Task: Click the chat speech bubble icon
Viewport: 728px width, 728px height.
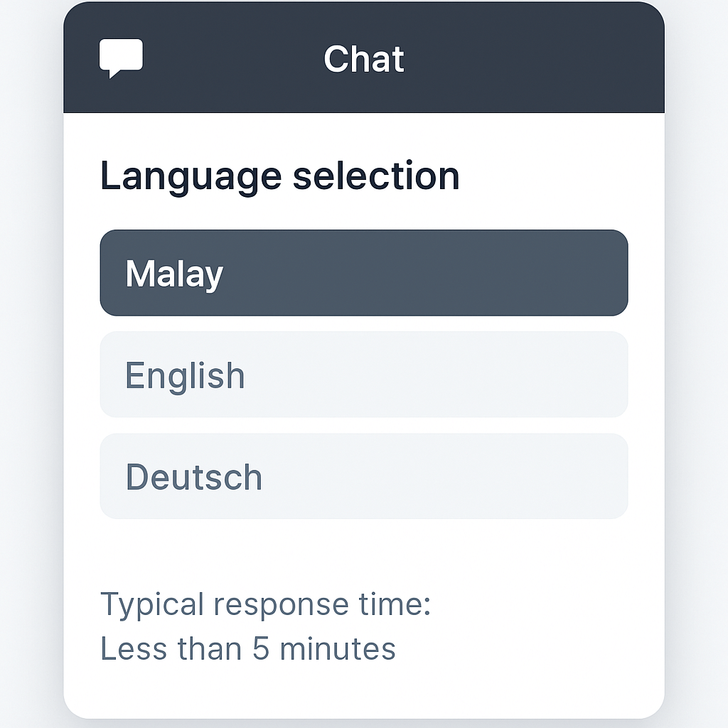Action: 121,57
